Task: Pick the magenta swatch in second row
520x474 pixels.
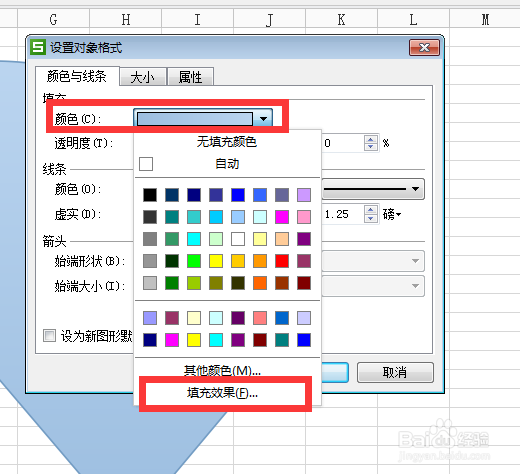Action: point(282,217)
